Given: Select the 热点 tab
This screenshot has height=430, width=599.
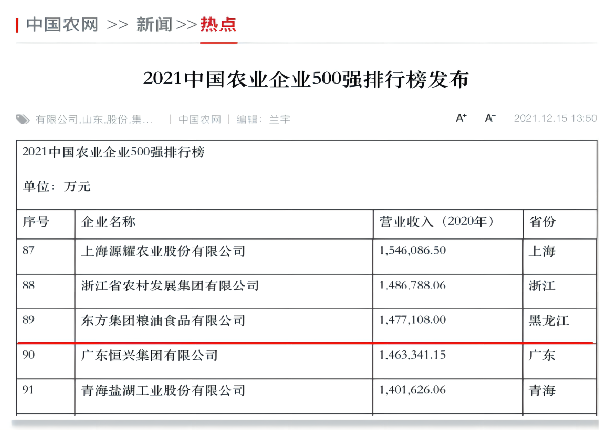Looking at the screenshot, I should 219,25.
